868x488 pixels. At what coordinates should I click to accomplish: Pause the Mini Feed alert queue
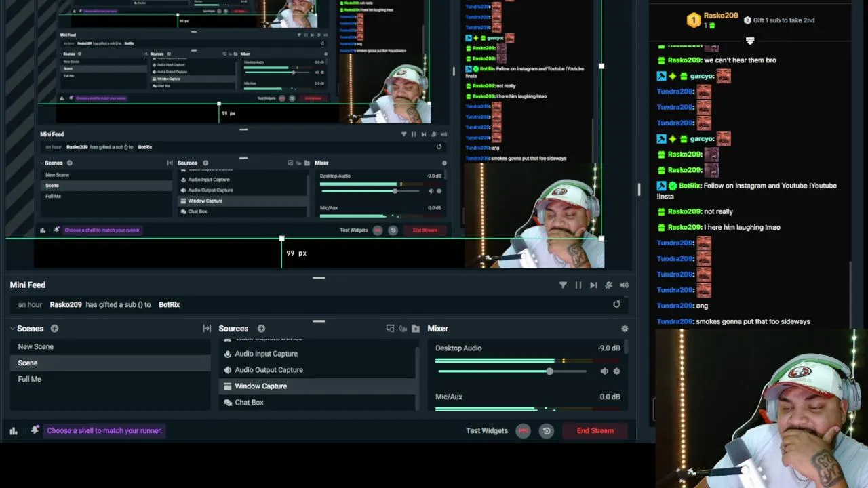coord(578,285)
